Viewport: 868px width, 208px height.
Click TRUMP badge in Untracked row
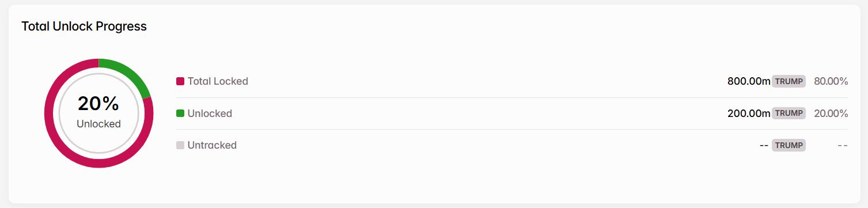tap(789, 145)
